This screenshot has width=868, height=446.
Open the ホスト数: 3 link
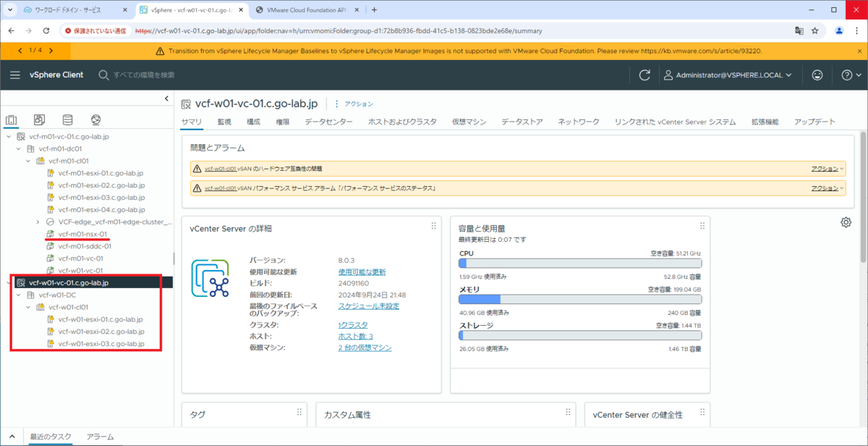tap(356, 337)
